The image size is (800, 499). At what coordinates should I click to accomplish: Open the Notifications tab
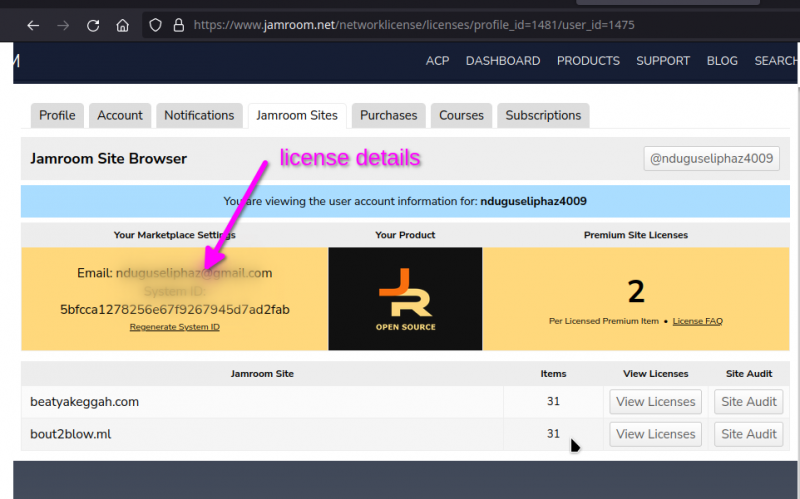[x=199, y=115]
